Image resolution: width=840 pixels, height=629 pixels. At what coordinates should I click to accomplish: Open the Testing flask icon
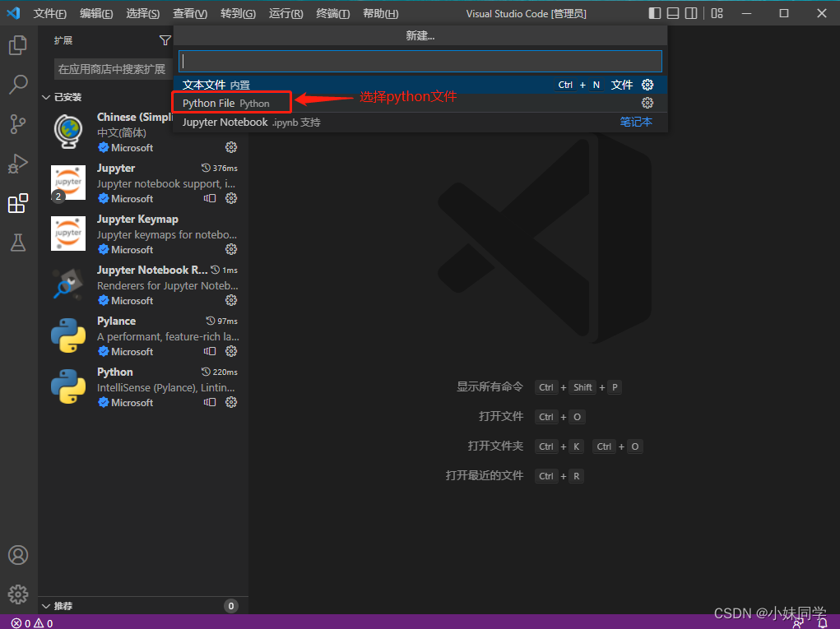18,243
